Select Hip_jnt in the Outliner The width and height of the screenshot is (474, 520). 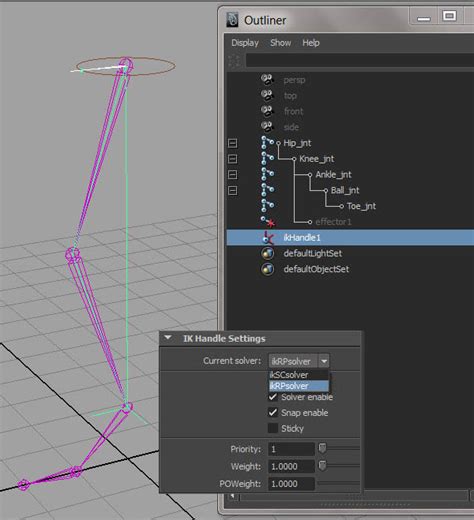(297, 143)
